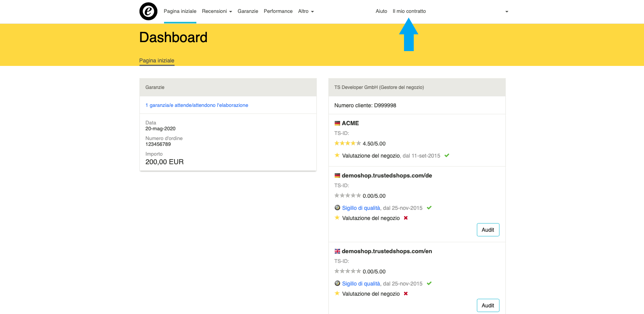Open the account dropdown arrow at top right
The height and width of the screenshot is (314, 644).
506,12
